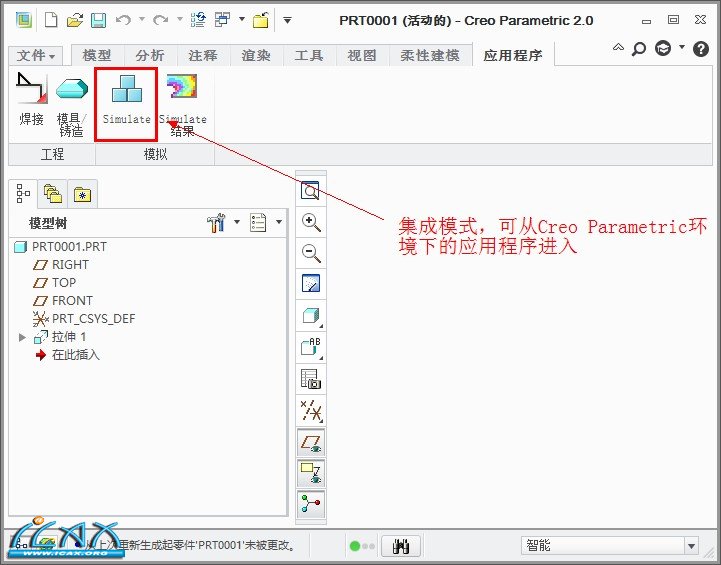This screenshot has height=565, width=721.
Task: Switch to Flexible Modeling (柔性建模) tab
Action: click(x=430, y=56)
